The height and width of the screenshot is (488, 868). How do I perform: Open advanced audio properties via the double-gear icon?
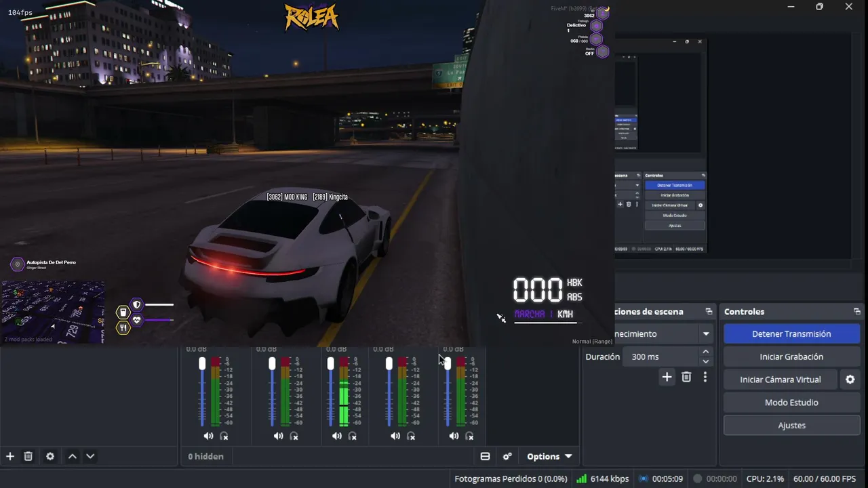click(x=507, y=456)
